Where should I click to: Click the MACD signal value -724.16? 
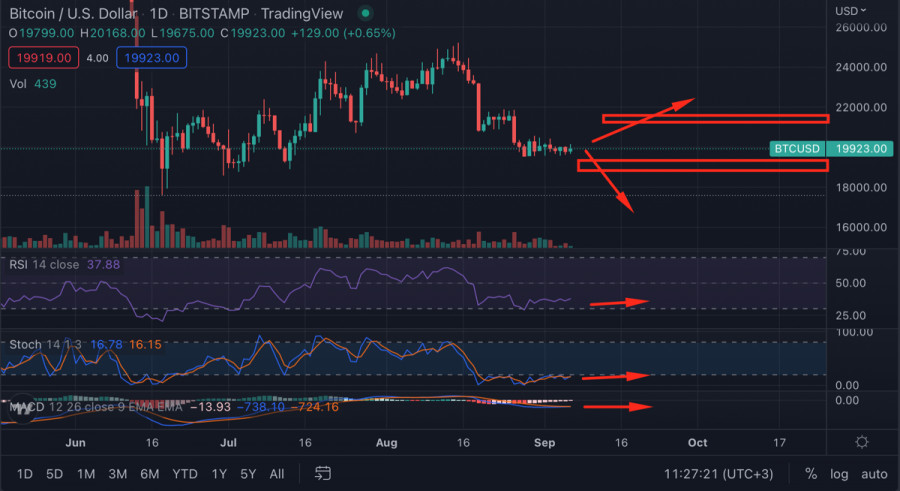(315, 407)
